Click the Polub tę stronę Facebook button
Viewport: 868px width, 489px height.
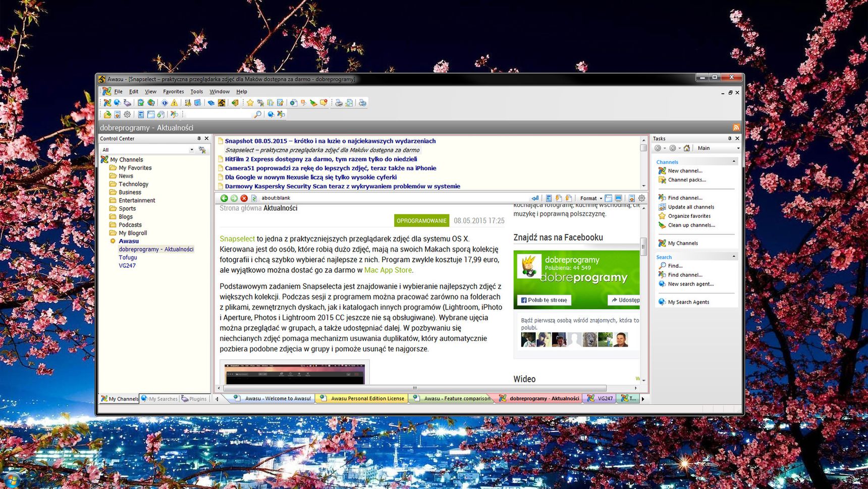point(544,300)
